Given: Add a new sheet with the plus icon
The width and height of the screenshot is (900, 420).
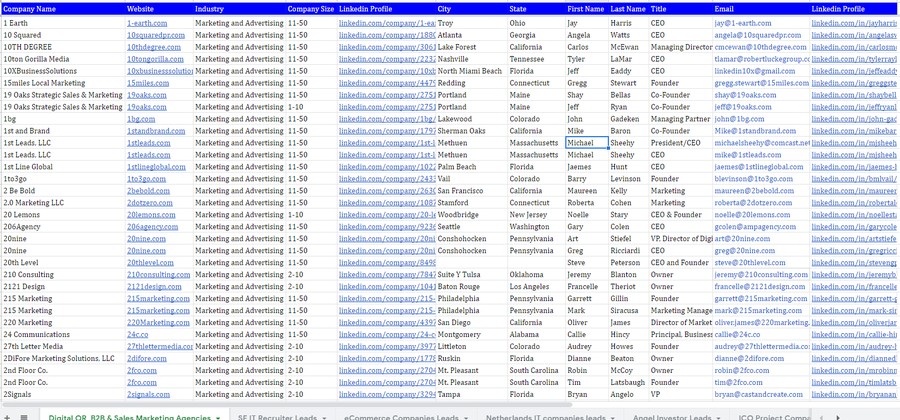Looking at the screenshot, I should (7, 418).
